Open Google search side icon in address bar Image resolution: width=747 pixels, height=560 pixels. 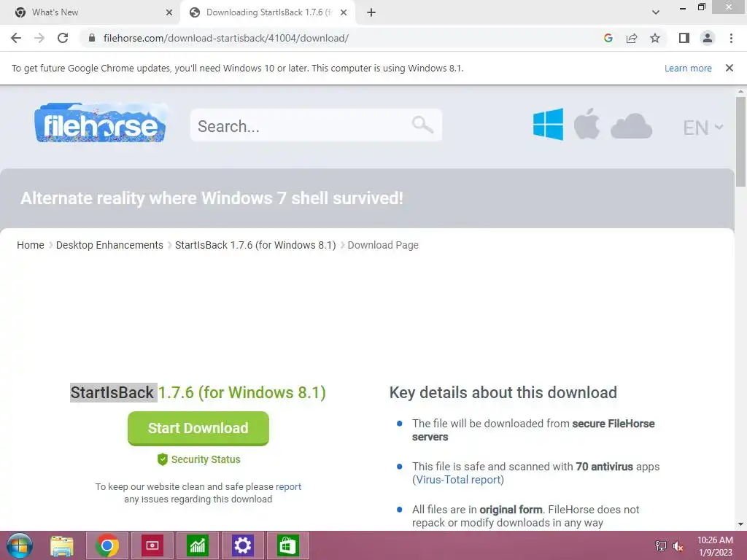point(608,38)
